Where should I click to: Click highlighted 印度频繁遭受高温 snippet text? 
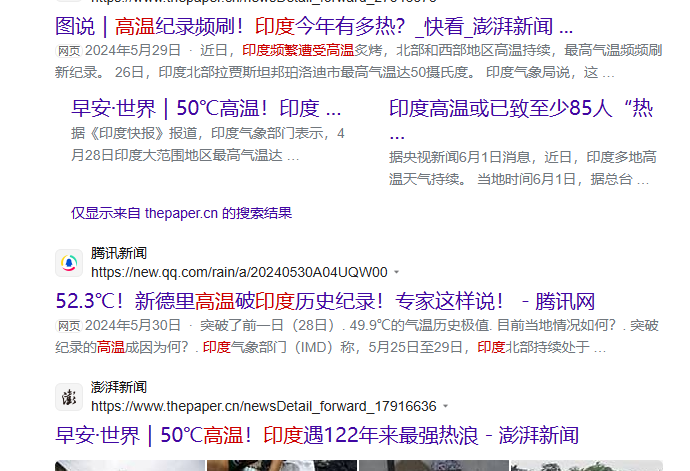tap(298, 51)
